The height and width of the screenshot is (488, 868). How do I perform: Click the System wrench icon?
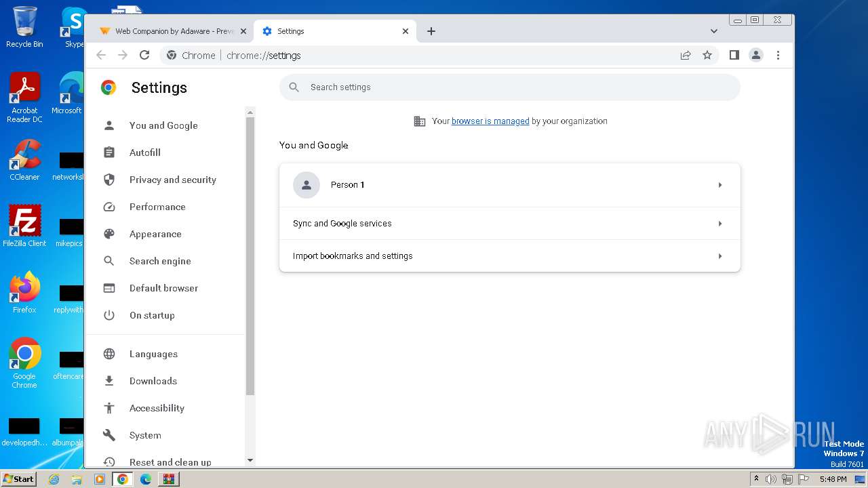(108, 435)
